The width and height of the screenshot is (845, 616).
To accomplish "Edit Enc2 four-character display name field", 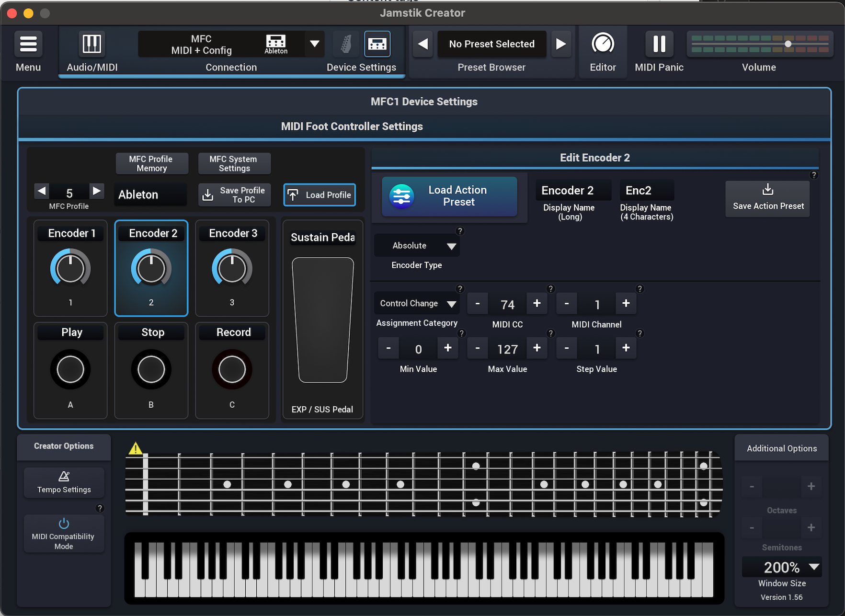I will coord(647,190).
